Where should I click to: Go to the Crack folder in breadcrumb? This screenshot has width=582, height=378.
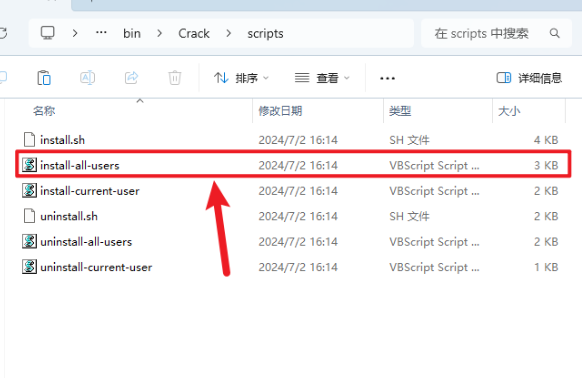(x=194, y=33)
